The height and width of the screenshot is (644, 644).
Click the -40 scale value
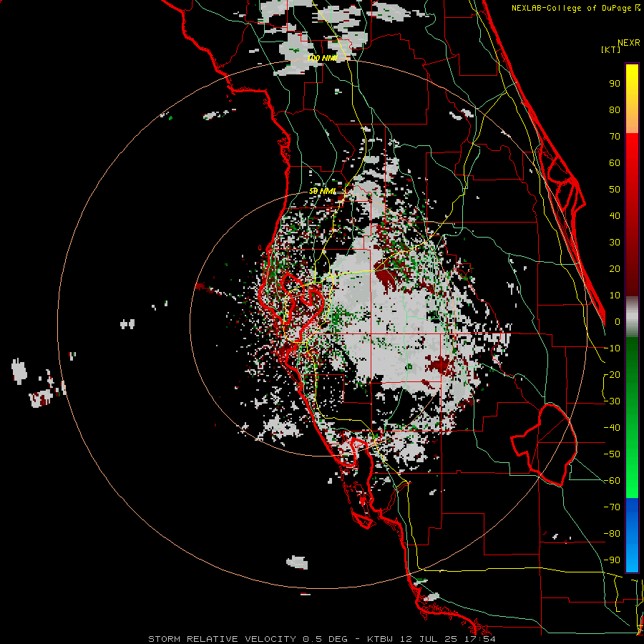pos(612,428)
